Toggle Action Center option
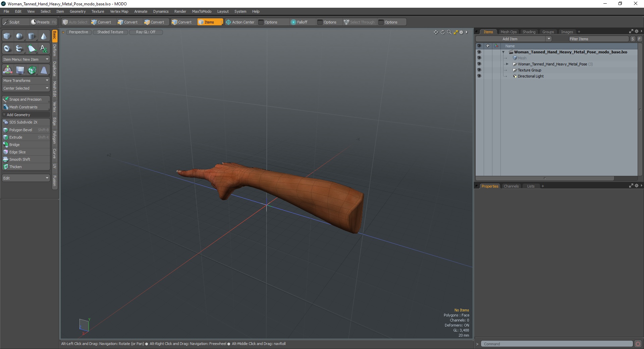The image size is (644, 349). 240,22
